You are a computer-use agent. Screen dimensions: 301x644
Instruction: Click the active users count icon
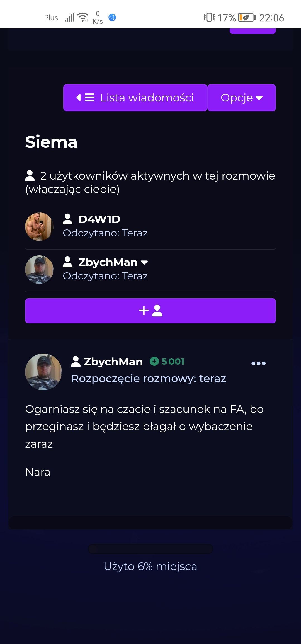coord(30,176)
